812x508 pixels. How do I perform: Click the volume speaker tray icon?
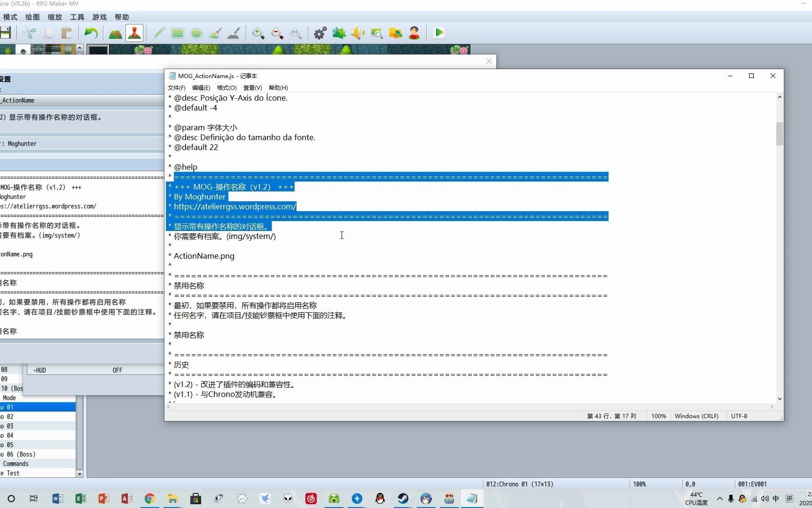click(x=765, y=499)
